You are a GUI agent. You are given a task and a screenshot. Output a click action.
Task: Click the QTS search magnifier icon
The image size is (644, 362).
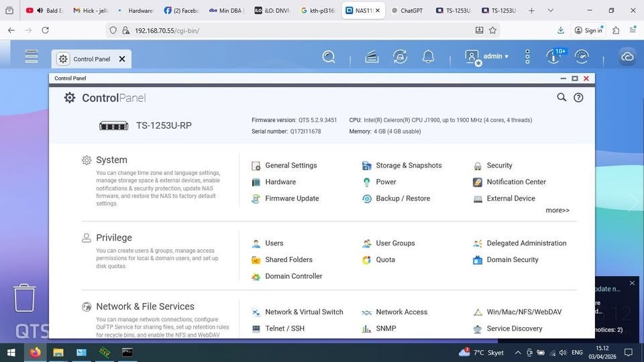click(x=329, y=57)
